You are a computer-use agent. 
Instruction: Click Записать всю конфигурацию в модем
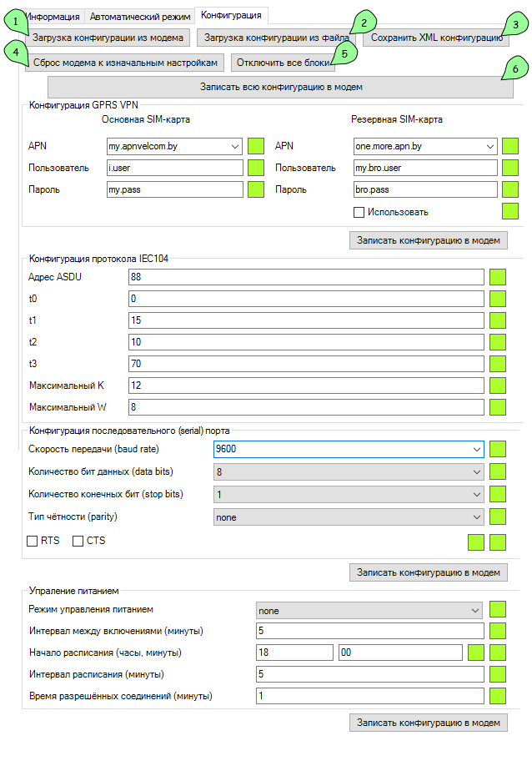click(x=281, y=87)
